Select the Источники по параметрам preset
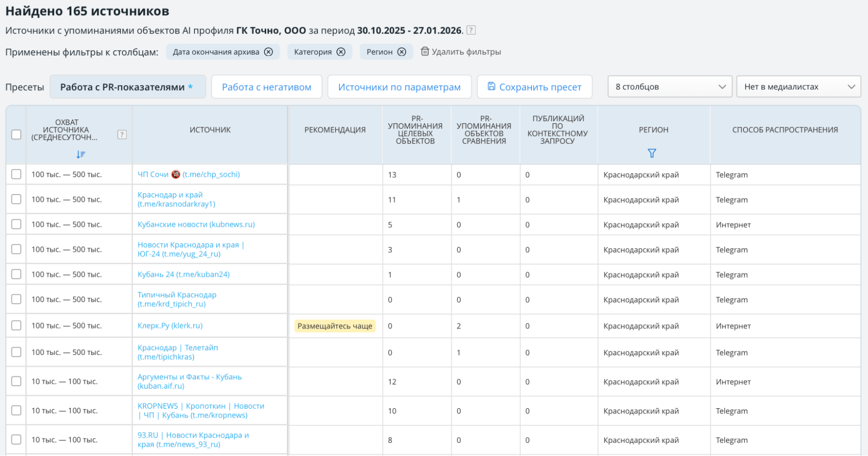The width and height of the screenshot is (868, 456). 399,87
